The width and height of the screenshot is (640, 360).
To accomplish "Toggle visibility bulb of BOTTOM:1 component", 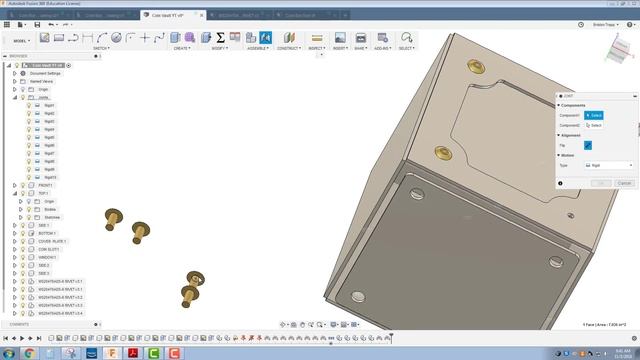I will pos(23,233).
